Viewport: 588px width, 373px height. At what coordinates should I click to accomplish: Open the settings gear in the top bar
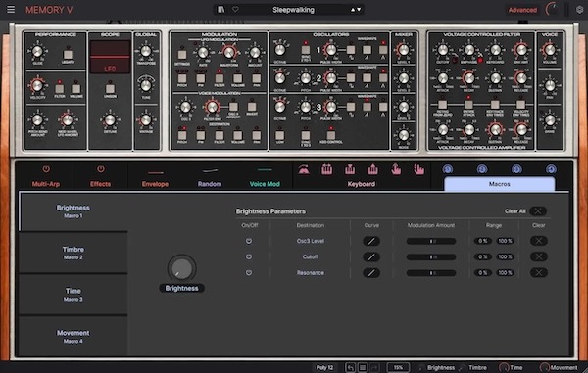point(580,10)
